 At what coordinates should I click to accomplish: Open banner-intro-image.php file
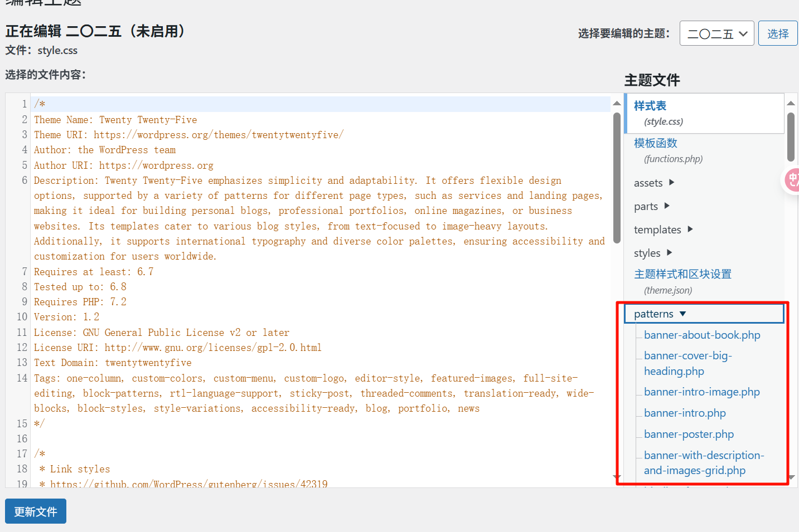[x=701, y=392]
